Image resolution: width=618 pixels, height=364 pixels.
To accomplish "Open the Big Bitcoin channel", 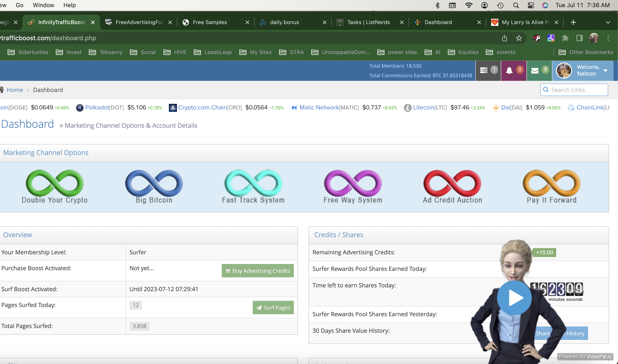I will click(154, 186).
